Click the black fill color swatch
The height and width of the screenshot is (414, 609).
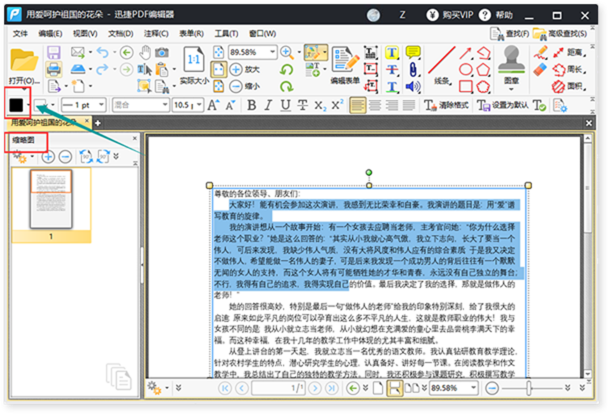pos(16,105)
